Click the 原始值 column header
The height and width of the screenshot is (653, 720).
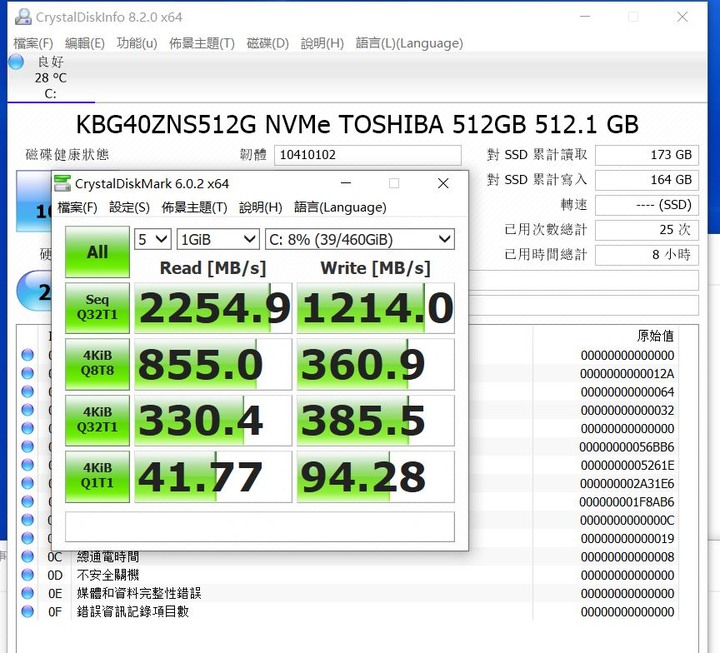[655, 336]
